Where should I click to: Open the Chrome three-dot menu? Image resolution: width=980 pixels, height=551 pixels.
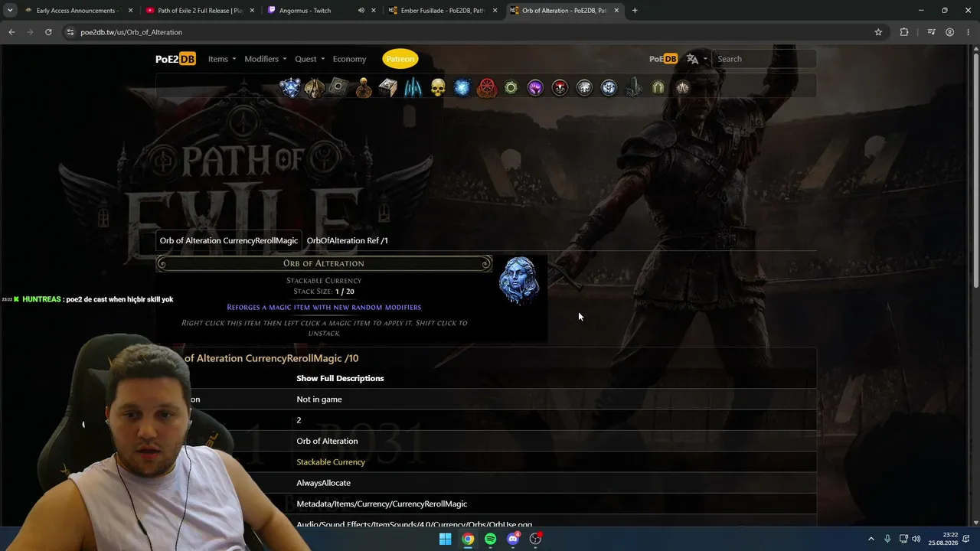pos(968,32)
